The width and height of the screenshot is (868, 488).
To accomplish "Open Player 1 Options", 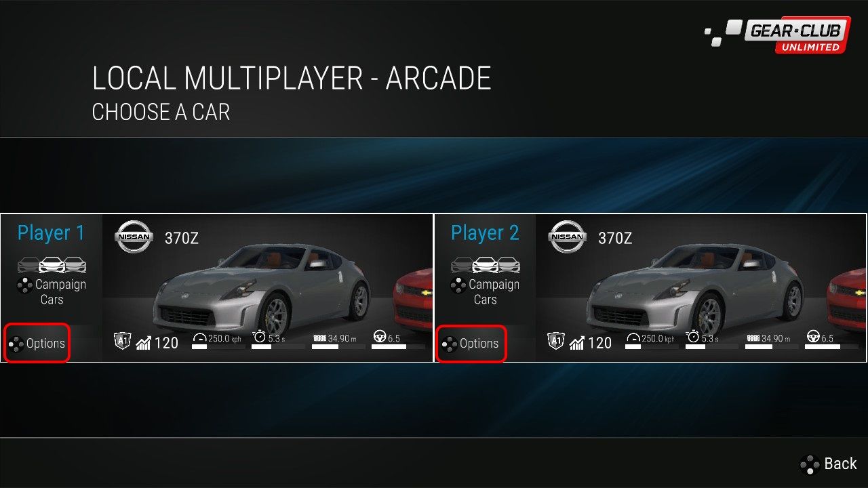I will 37,344.
